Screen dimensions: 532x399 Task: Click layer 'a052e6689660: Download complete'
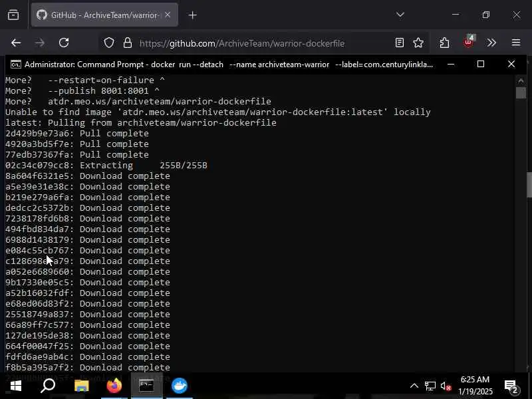[88, 271]
